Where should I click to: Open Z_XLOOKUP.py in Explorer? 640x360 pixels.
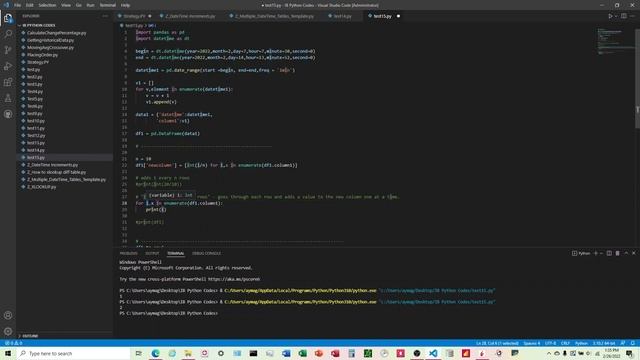[42, 187]
